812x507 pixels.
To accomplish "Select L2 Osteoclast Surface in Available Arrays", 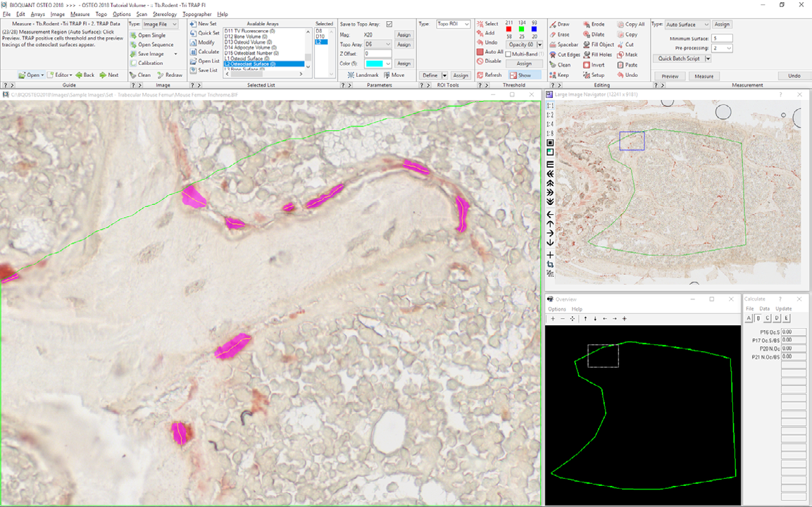I will coord(264,64).
